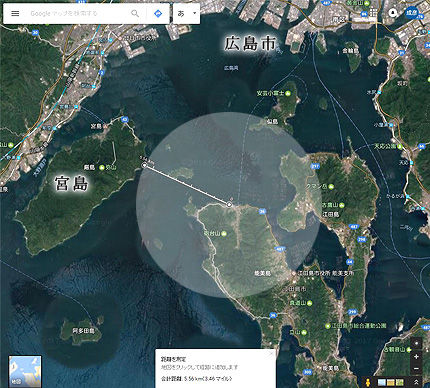430x388 pixels.
Task: Open directions with the blue diamond icon
Action: (158, 14)
